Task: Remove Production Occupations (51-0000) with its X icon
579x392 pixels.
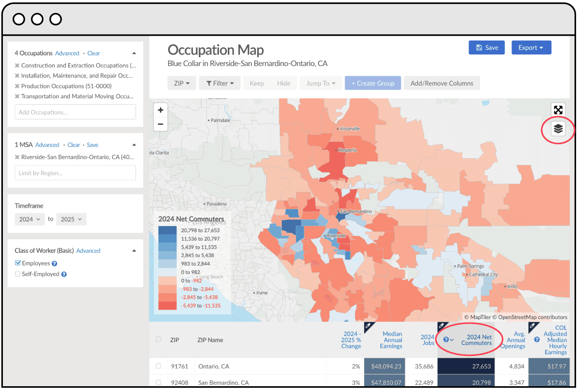Action: (17, 86)
